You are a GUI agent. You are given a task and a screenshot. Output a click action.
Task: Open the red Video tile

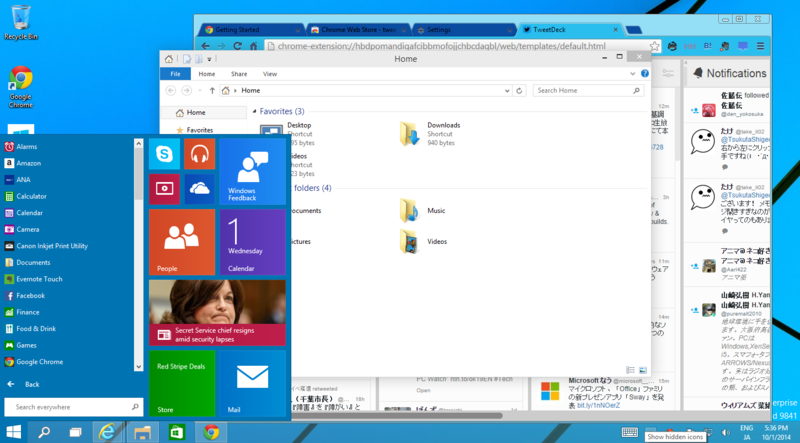pos(164,189)
